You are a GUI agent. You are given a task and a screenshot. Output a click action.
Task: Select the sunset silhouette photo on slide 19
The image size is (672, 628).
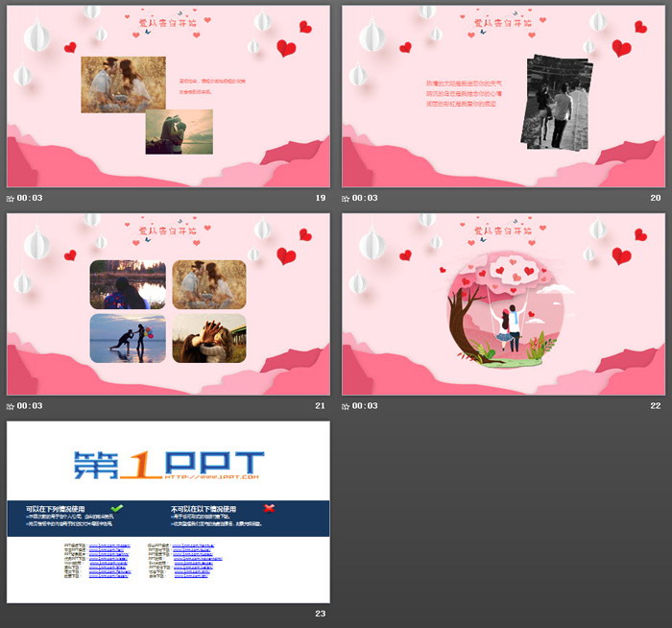(x=179, y=132)
